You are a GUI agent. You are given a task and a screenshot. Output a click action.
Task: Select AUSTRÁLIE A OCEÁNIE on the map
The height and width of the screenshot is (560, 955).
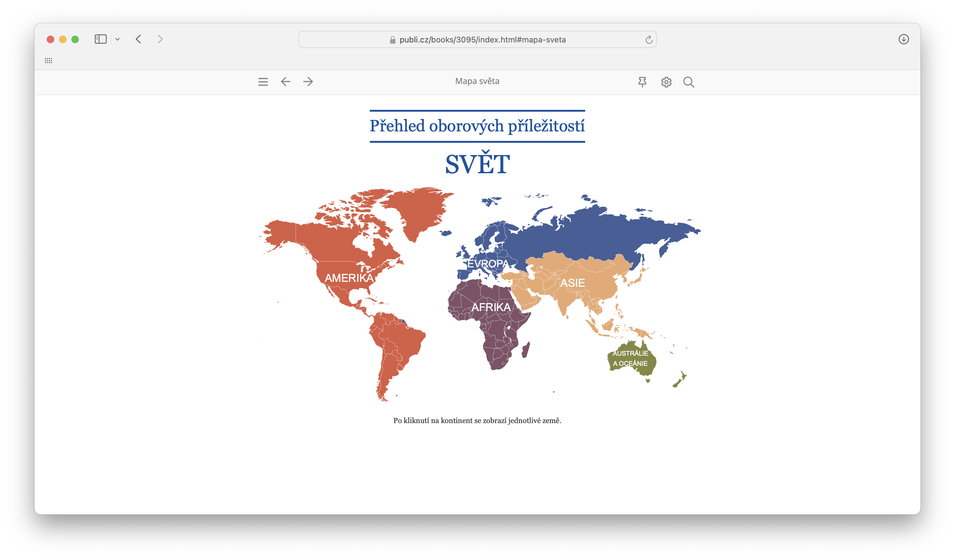coord(630,358)
